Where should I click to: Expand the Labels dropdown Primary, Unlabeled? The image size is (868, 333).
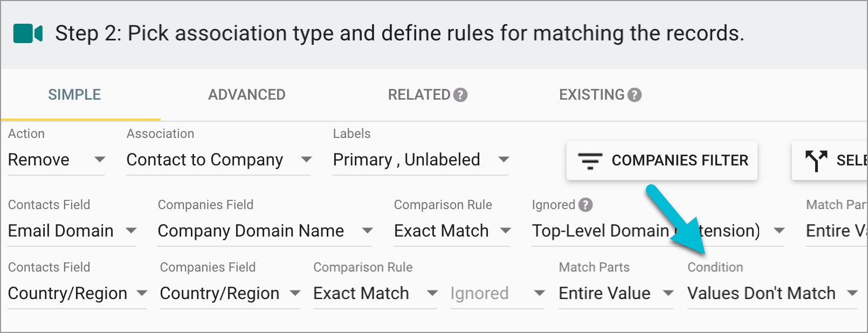coord(421,160)
